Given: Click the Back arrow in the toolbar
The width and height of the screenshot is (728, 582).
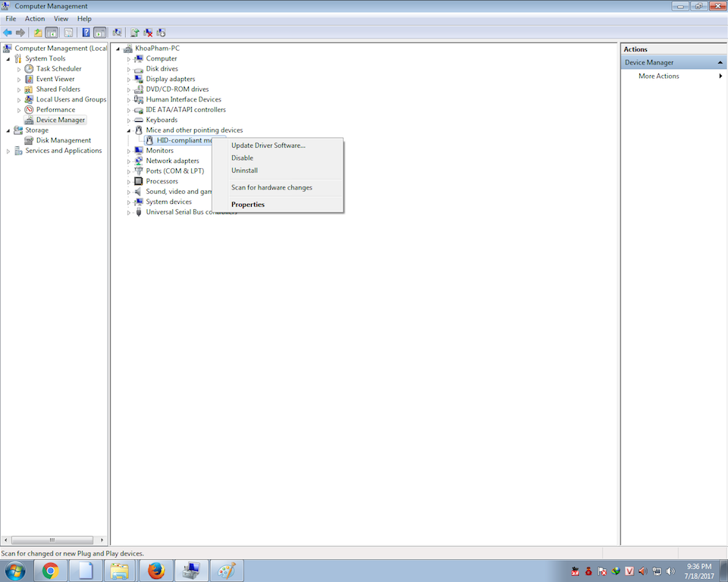Looking at the screenshot, I should coord(8,33).
